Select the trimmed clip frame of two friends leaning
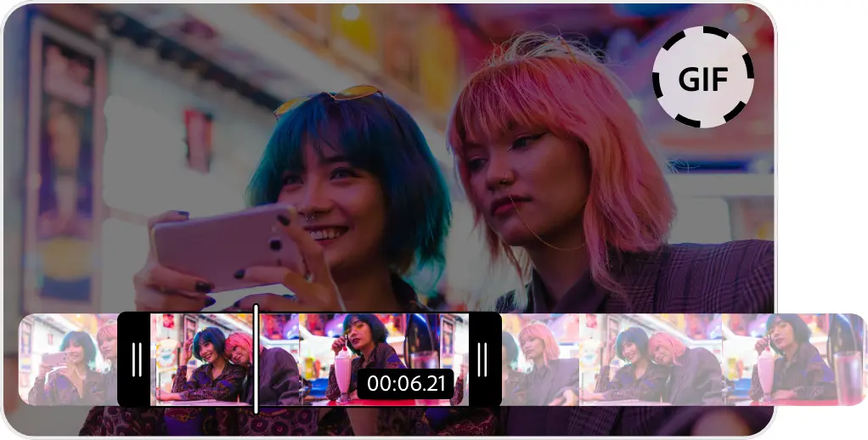Screen dimensions: 868x440 click(225, 359)
